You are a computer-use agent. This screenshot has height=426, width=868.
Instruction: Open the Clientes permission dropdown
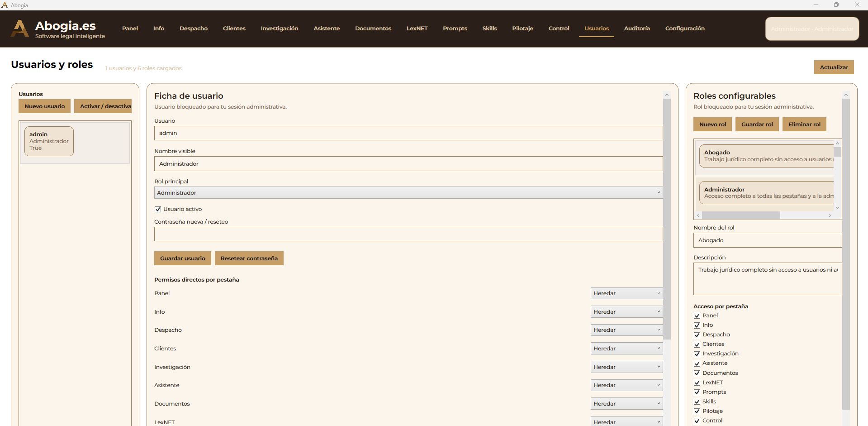(626, 349)
